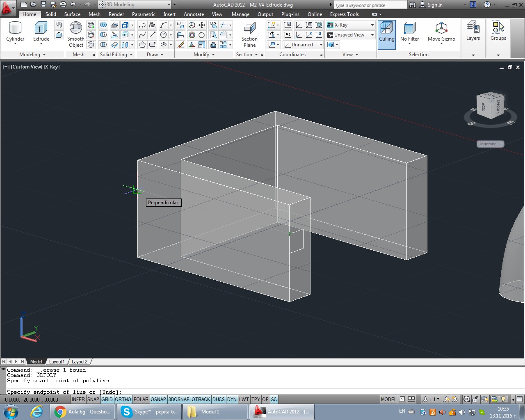Click the Rectangle draw tool
525x420 pixels.
pyautogui.click(x=152, y=45)
